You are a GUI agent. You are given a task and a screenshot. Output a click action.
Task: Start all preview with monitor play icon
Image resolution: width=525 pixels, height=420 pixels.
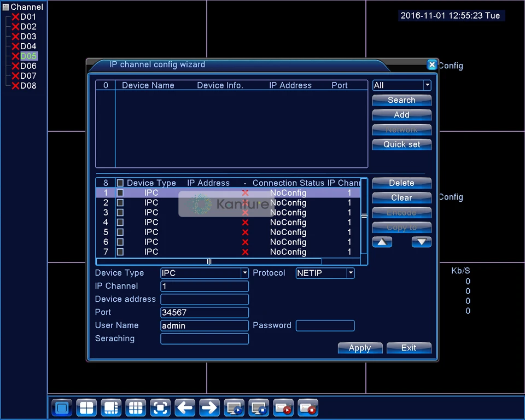tap(234, 407)
